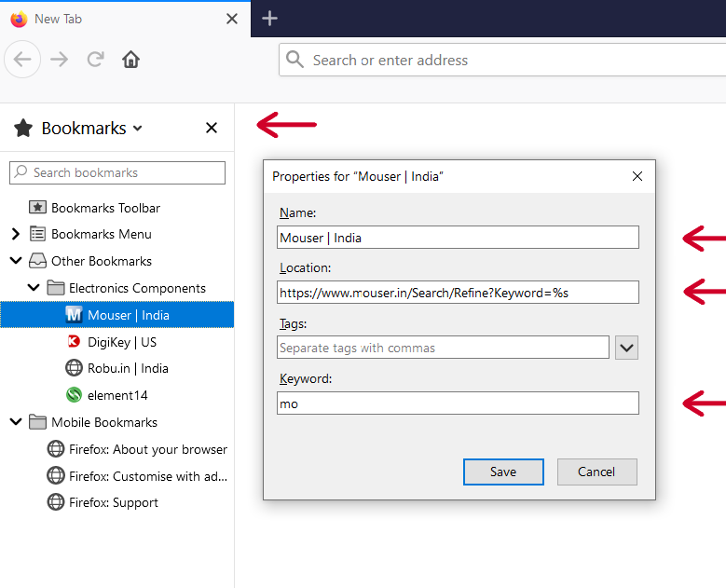This screenshot has width=726, height=588.
Task: Click the Other Bookmarks tray icon
Action: (x=37, y=261)
